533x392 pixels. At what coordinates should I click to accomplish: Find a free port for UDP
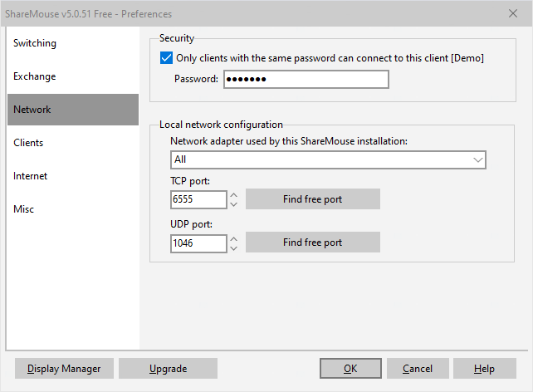313,242
